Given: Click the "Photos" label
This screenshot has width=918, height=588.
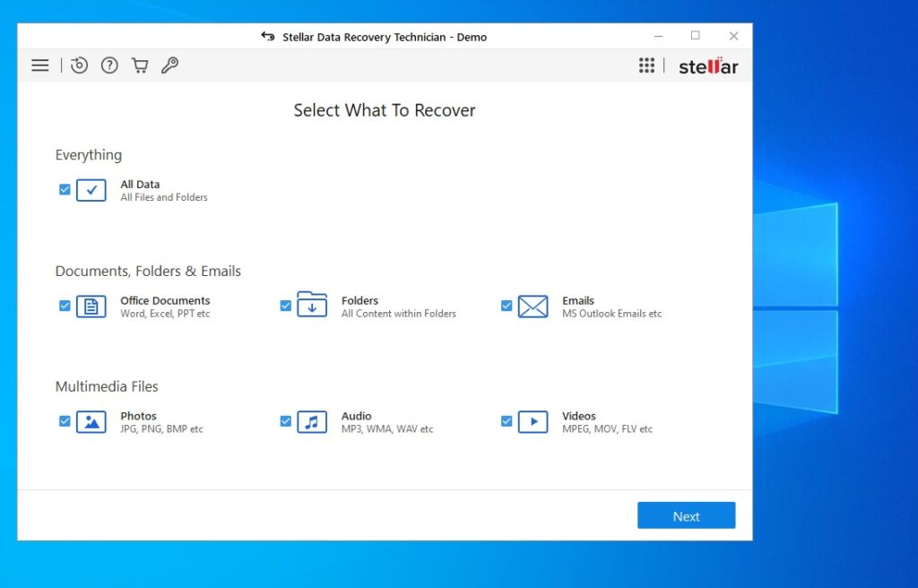Looking at the screenshot, I should 138,416.
